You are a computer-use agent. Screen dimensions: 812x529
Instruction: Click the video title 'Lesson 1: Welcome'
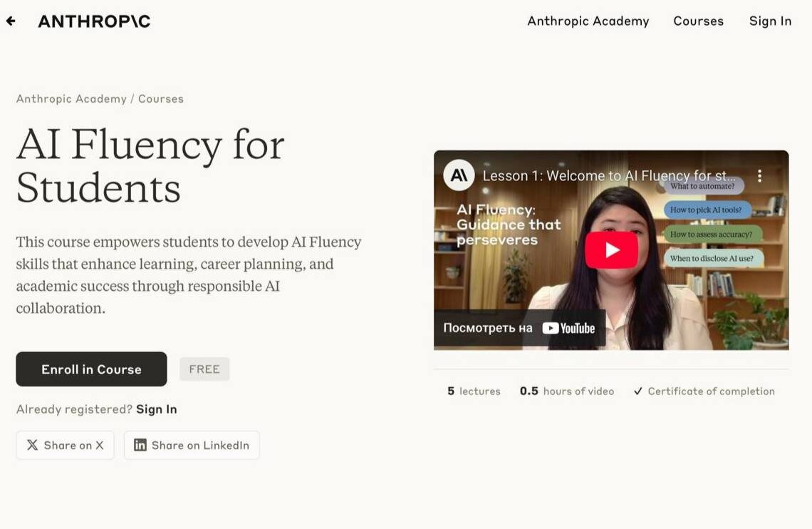(609, 175)
